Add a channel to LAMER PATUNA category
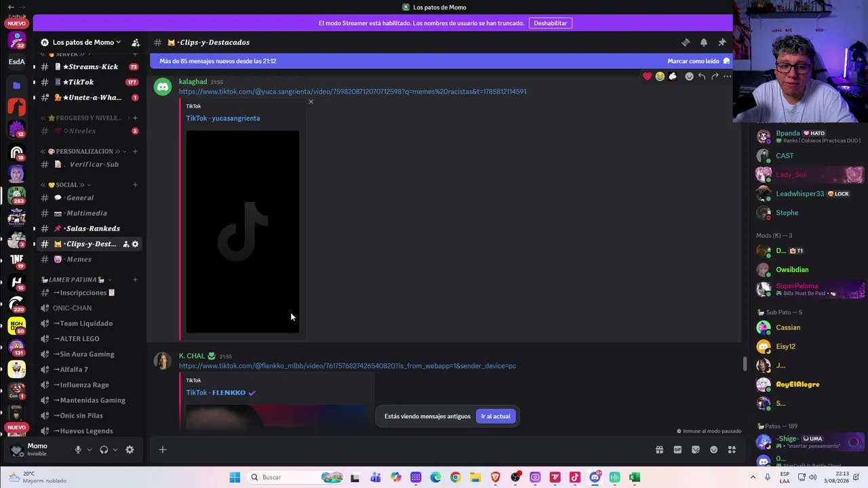 135,279
